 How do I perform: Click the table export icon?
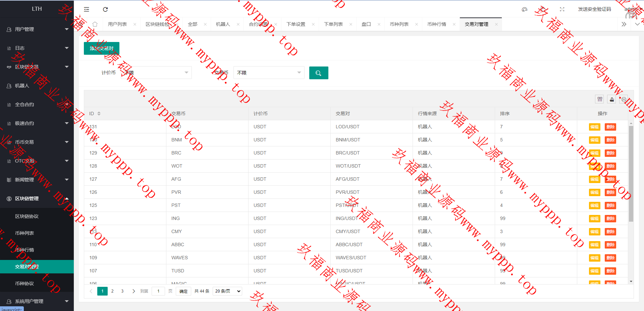pos(612,99)
